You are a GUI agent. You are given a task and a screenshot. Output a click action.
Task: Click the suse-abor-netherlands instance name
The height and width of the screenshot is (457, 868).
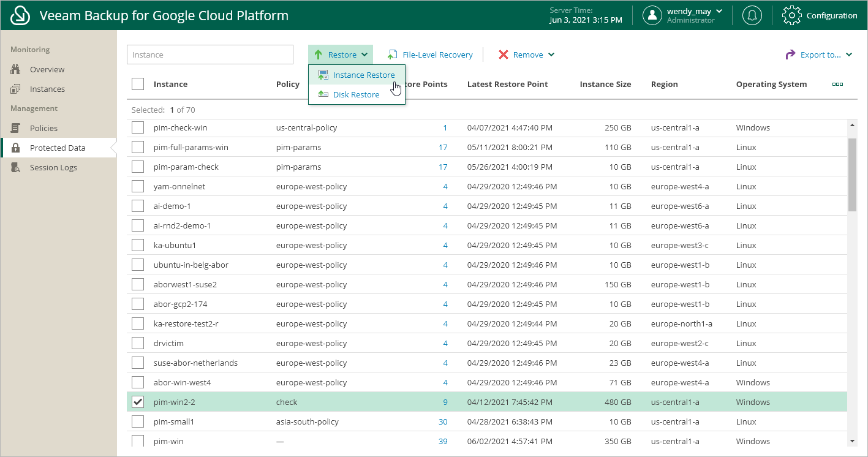pyautogui.click(x=195, y=363)
